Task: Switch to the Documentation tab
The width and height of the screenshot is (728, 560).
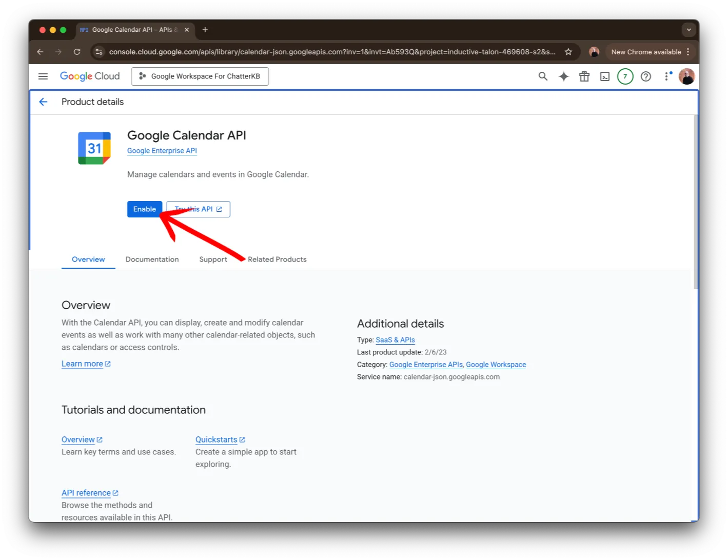Action: [152, 259]
